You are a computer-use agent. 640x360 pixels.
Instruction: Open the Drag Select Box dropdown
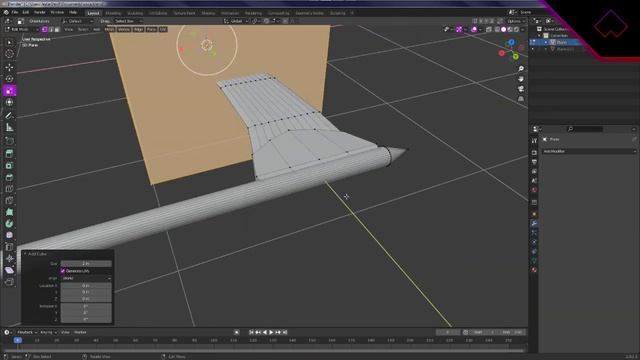(128, 21)
